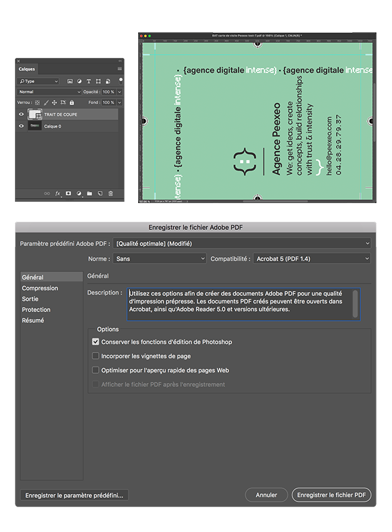This screenshot has height=532, width=392.
Task: Open the Type filter dropdown in Calques
Action: [x=38, y=82]
